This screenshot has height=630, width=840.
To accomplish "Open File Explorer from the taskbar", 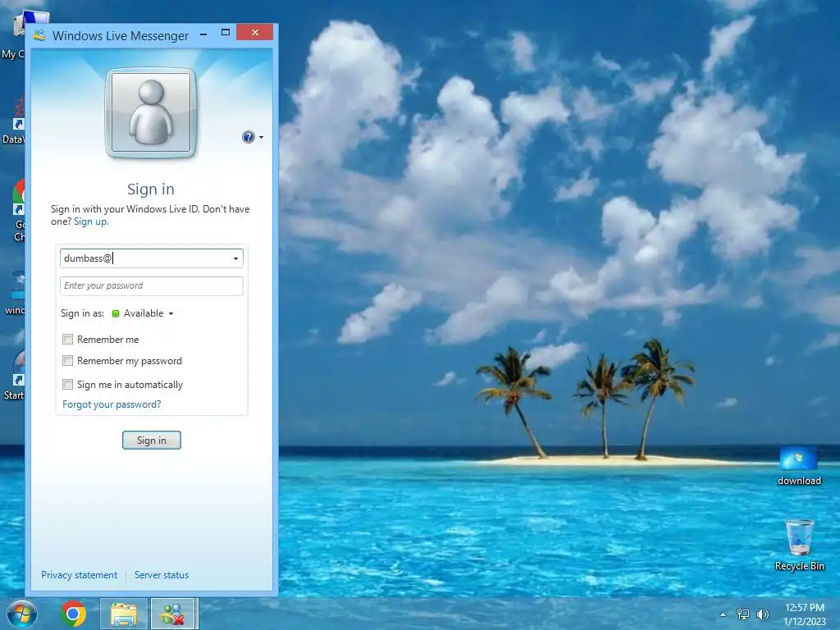I will [x=124, y=614].
